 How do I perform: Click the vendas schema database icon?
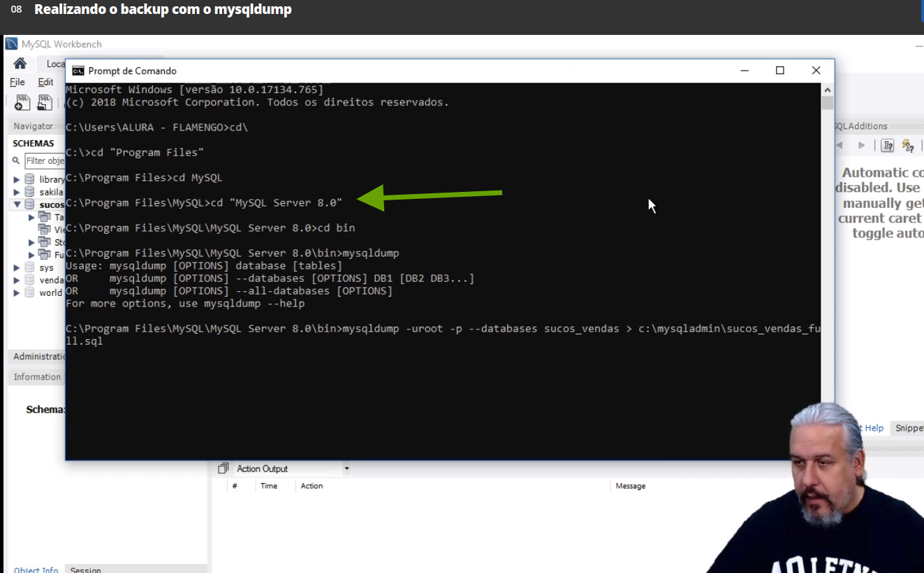click(29, 280)
